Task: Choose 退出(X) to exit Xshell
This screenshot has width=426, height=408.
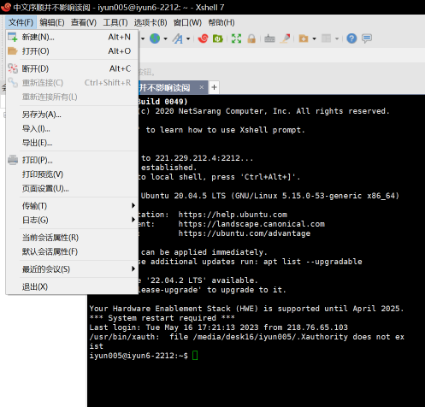Action: [x=72, y=287]
